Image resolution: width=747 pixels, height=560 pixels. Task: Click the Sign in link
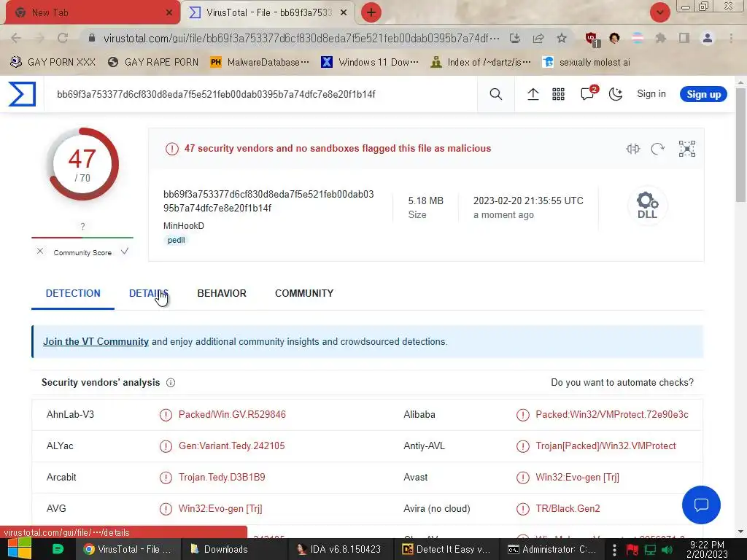coord(651,94)
